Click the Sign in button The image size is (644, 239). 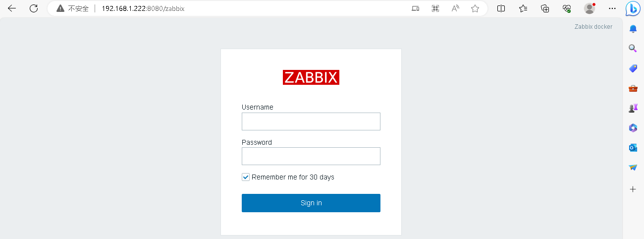[311, 203]
